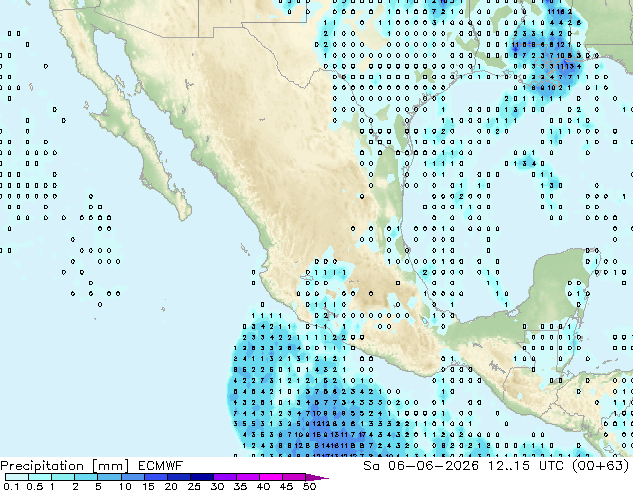Click the 30–35 mm purple legend swatch
The image size is (634, 490).
tap(225, 477)
